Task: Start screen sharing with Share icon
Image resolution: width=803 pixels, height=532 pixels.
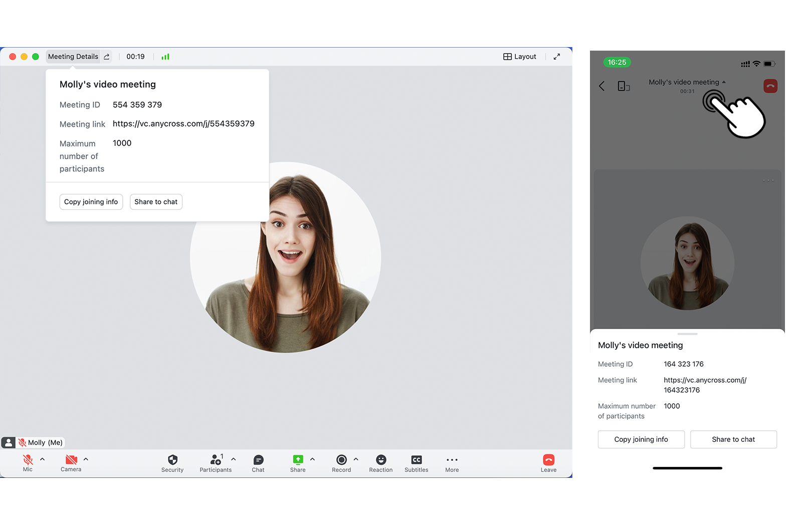Action: (x=298, y=460)
